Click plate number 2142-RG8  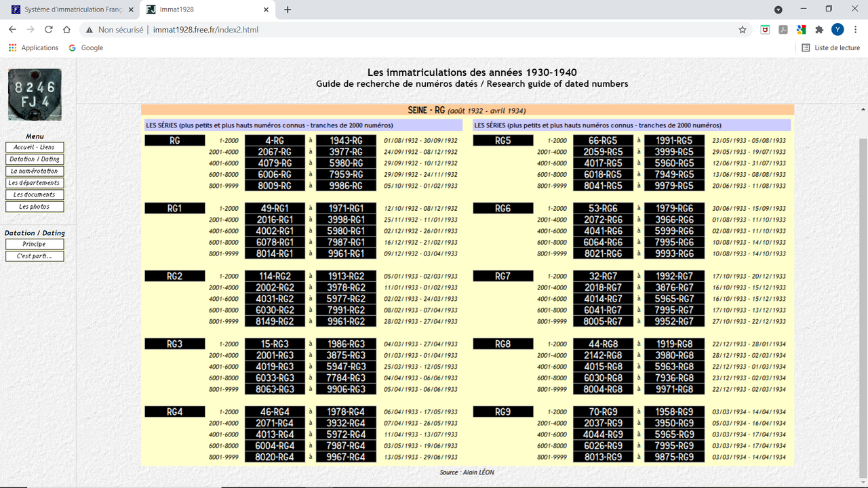[x=603, y=355]
